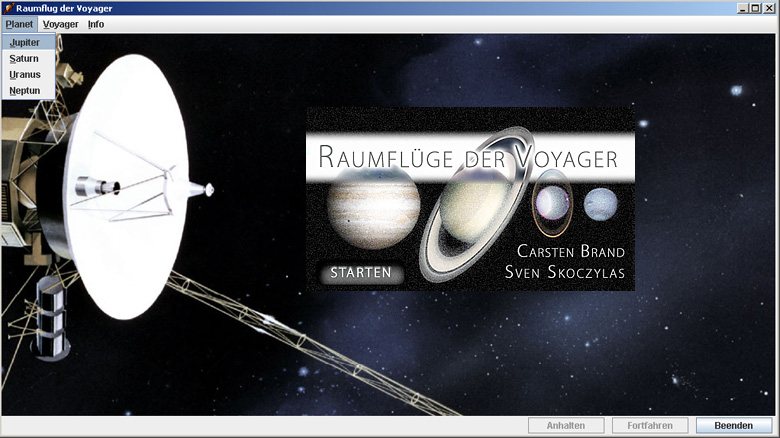Maximize the Raumflug der Voyager window
This screenshot has height=438, width=780.
[x=755, y=8]
